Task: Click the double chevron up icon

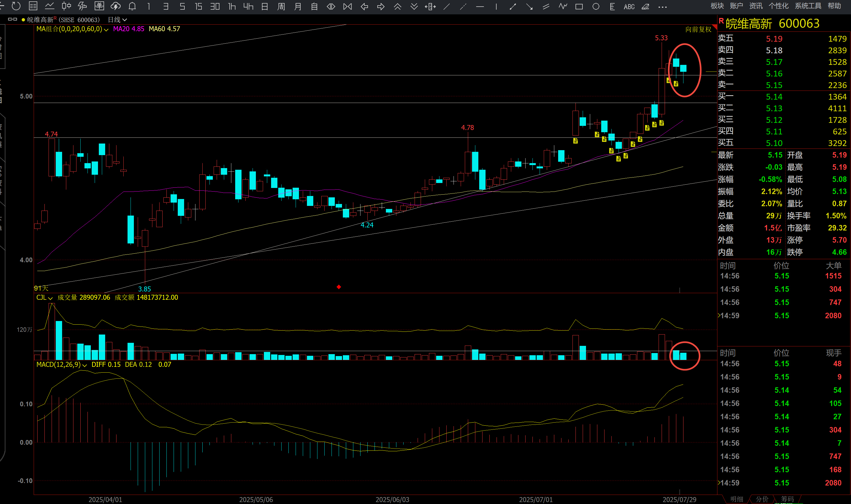Action: pos(397,6)
